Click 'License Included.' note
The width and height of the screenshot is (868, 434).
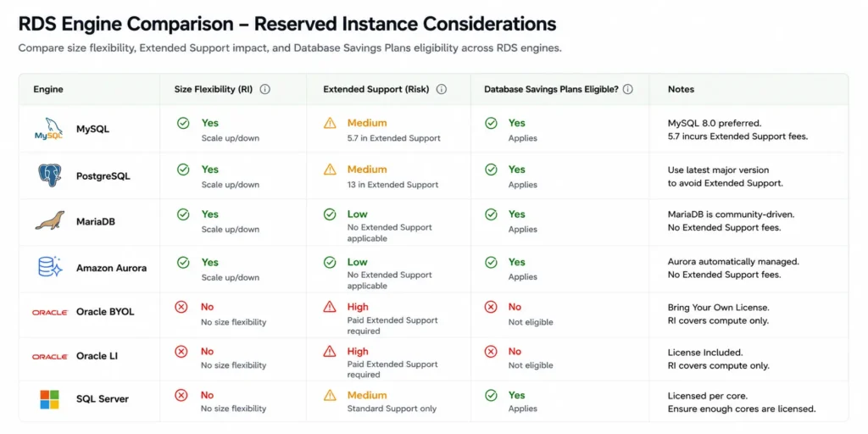(705, 352)
